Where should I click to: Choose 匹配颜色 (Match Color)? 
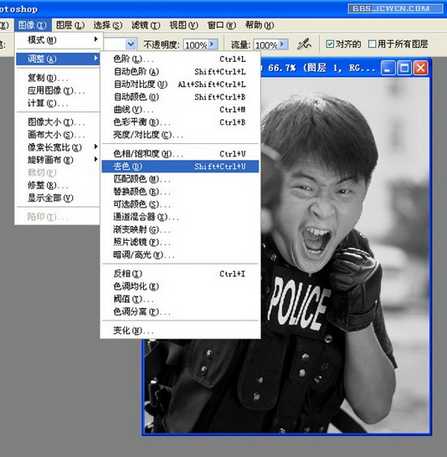click(180, 179)
